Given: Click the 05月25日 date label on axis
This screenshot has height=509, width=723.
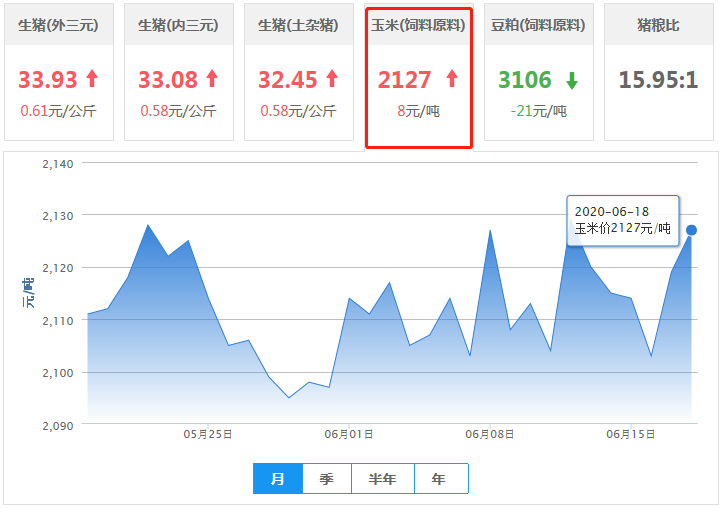Looking at the screenshot, I should [x=208, y=434].
